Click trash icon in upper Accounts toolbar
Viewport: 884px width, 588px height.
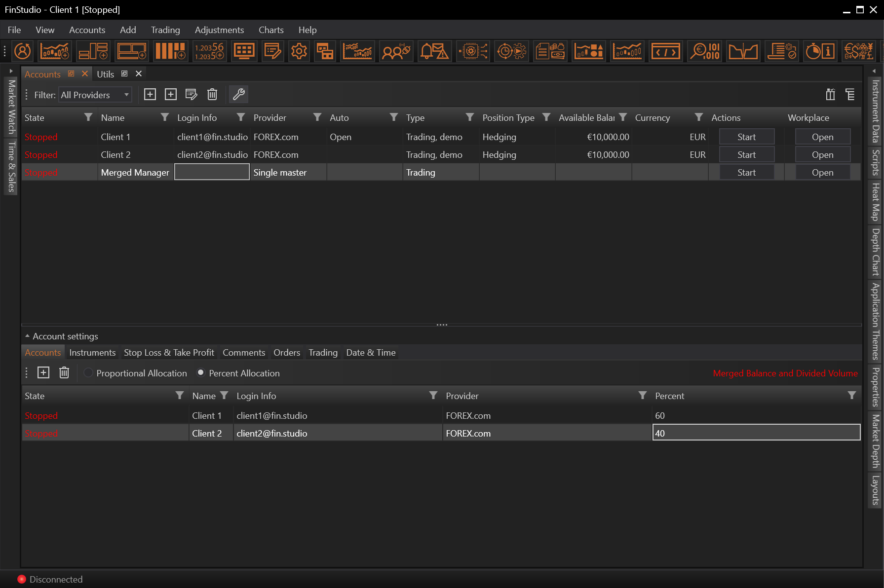point(212,94)
